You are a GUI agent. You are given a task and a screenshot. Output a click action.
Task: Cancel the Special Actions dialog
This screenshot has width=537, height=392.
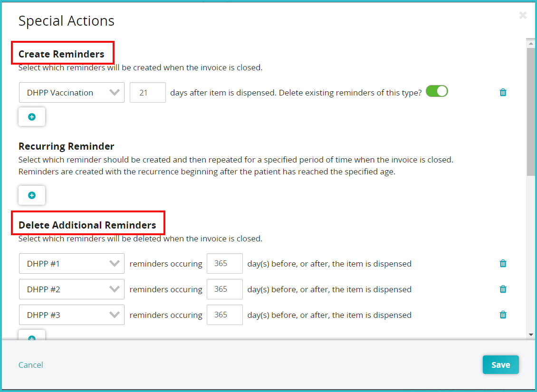30,364
